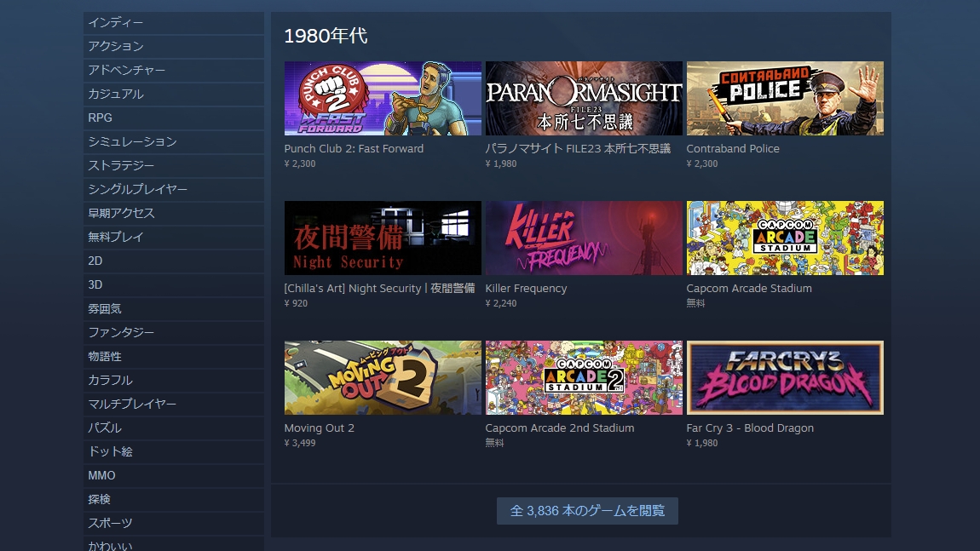980x551 pixels.
Task: Choose the MMO tag in sidebar
Action: tap(174, 476)
